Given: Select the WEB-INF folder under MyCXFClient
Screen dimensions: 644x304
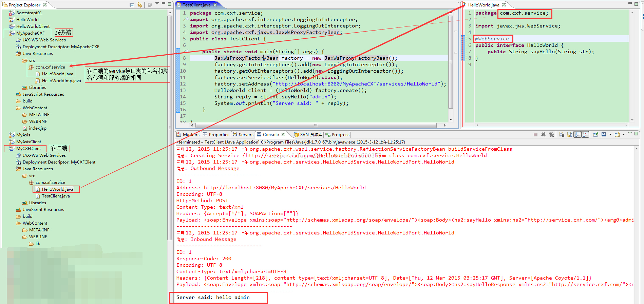Looking at the screenshot, I should (38, 237).
